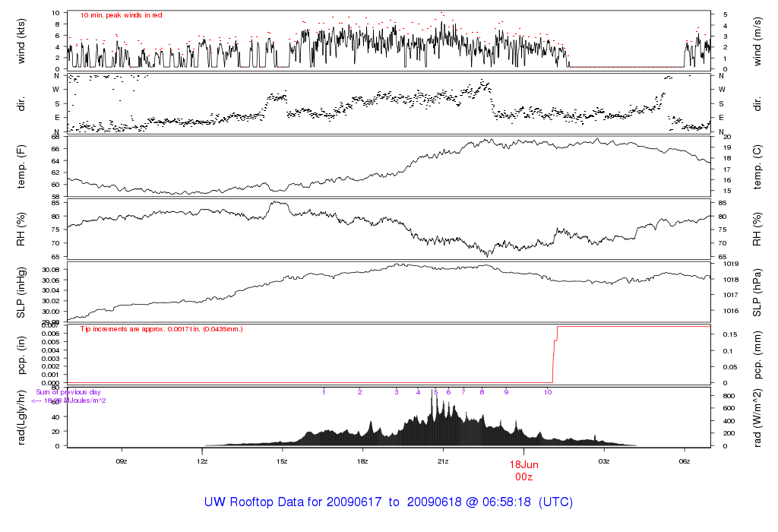Click the 'temp. (C)' axis title
Screen dimensions: 778x532
(x=757, y=166)
